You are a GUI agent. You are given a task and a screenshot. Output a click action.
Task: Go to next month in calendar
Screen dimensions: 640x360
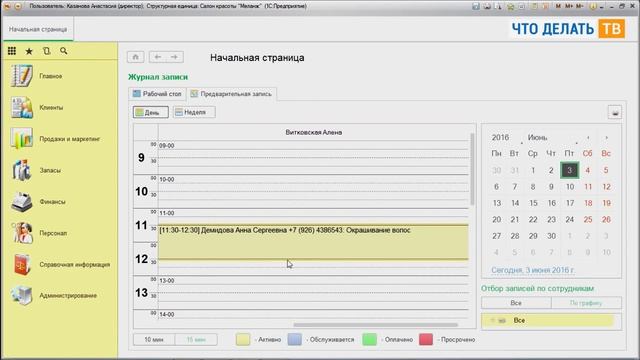(x=607, y=138)
